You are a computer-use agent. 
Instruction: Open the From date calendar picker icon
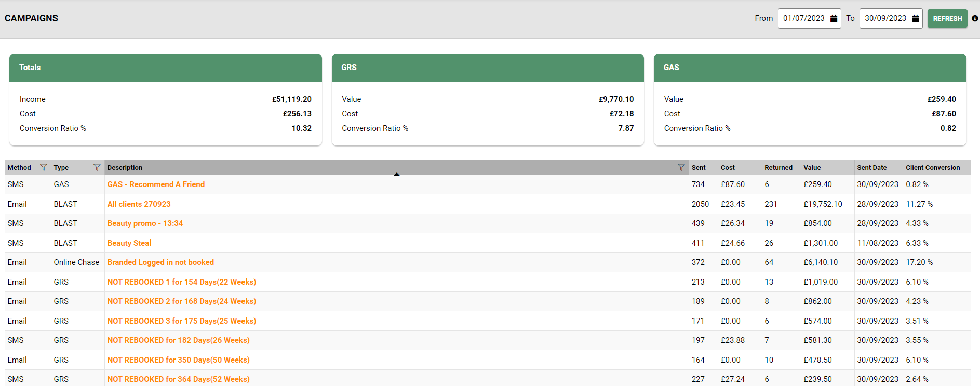coord(834,19)
